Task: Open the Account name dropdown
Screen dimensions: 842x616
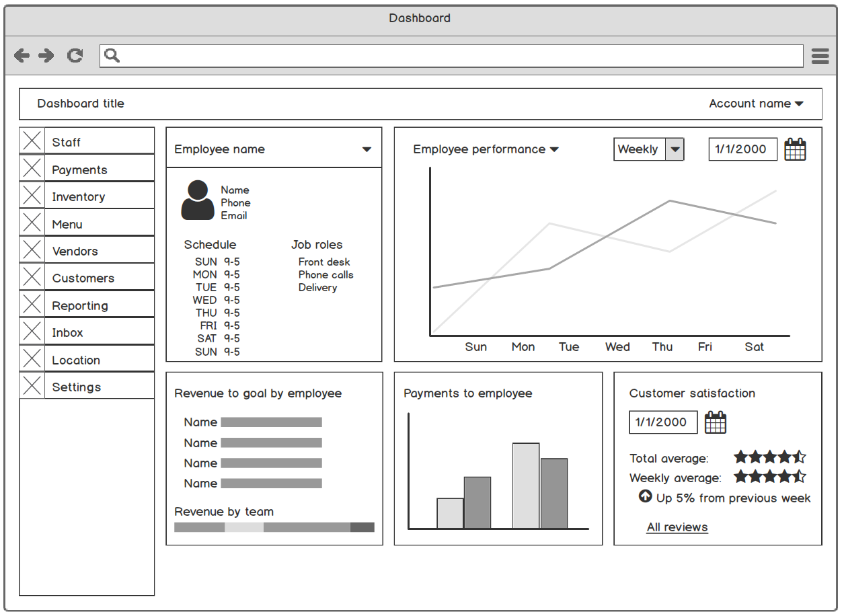Action: click(756, 104)
